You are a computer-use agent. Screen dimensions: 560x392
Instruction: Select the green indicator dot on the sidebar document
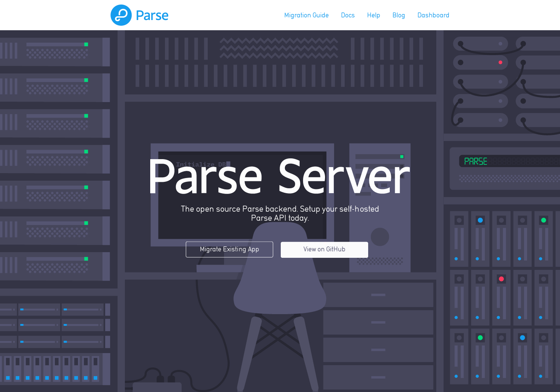401,156
